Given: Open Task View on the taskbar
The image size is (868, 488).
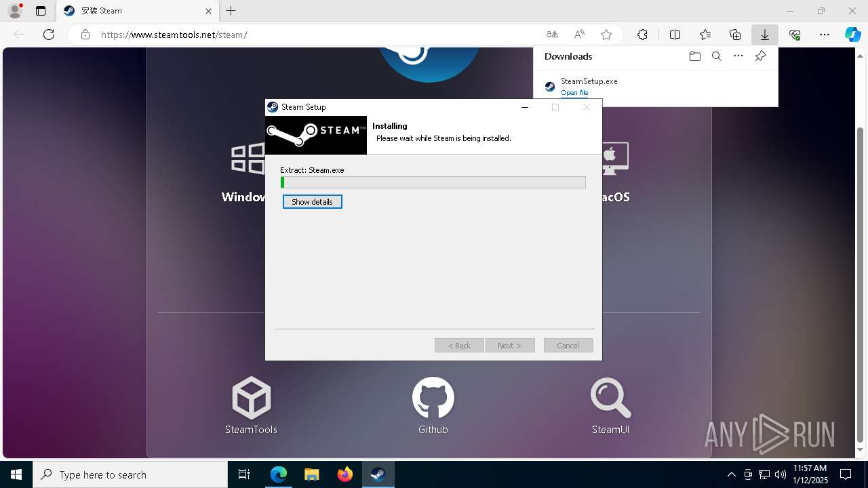Looking at the screenshot, I should tap(244, 474).
